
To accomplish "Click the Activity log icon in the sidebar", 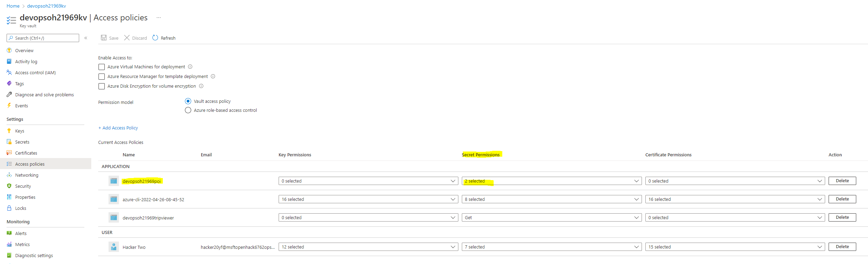I will 9,61.
